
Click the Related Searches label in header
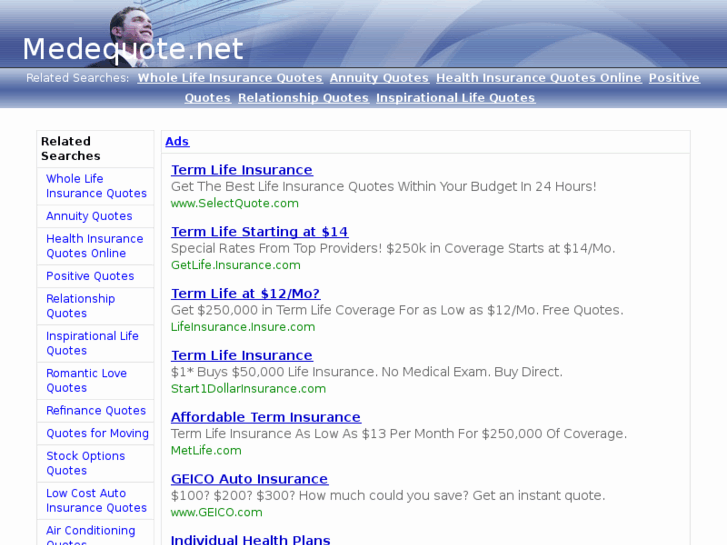pyautogui.click(x=77, y=78)
